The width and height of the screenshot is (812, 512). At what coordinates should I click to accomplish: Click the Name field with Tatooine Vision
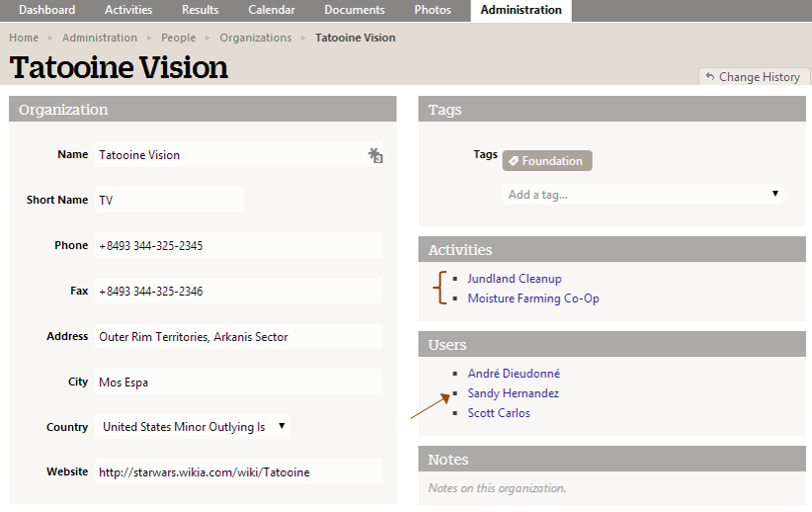tap(238, 154)
